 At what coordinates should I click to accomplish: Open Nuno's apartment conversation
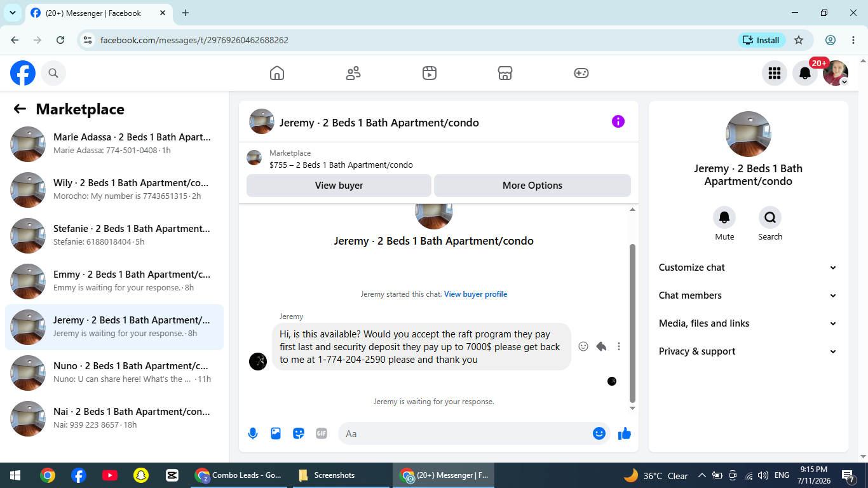114,372
